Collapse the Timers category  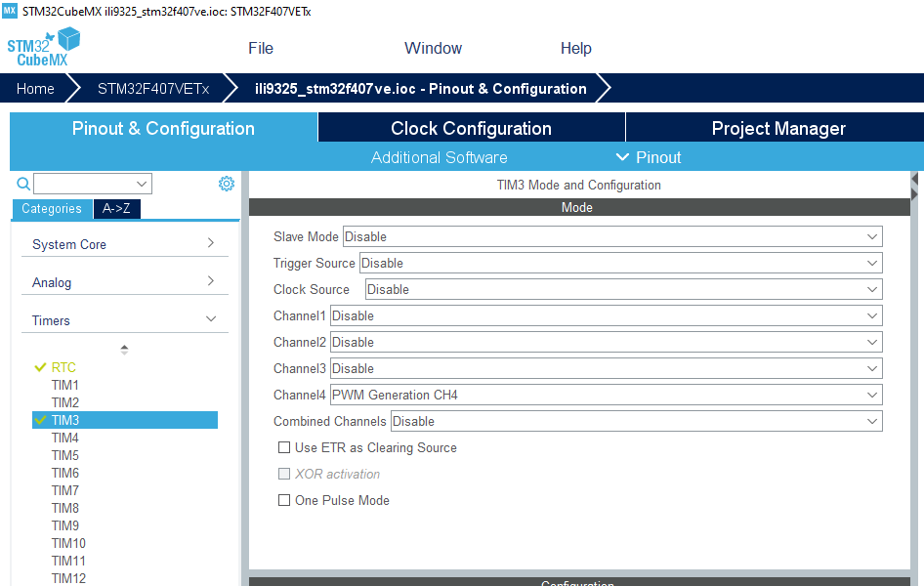(x=124, y=320)
